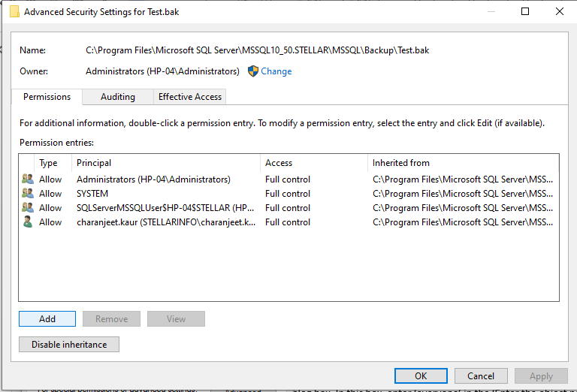The height and width of the screenshot is (392, 577).
Task: Switch to the Auditing tab
Action: (118, 97)
